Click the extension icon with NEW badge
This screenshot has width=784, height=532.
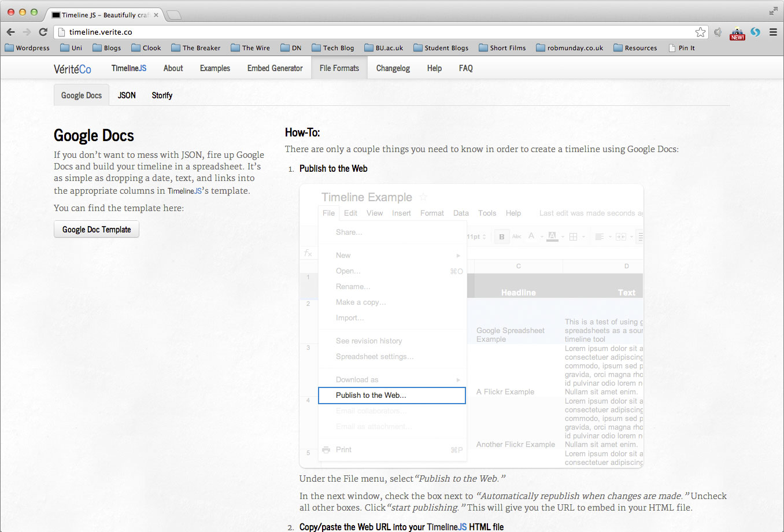737,33
